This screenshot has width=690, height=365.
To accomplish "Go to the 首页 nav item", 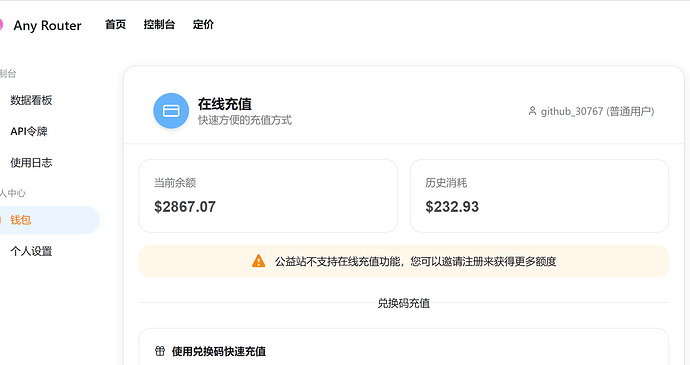I will tap(115, 25).
